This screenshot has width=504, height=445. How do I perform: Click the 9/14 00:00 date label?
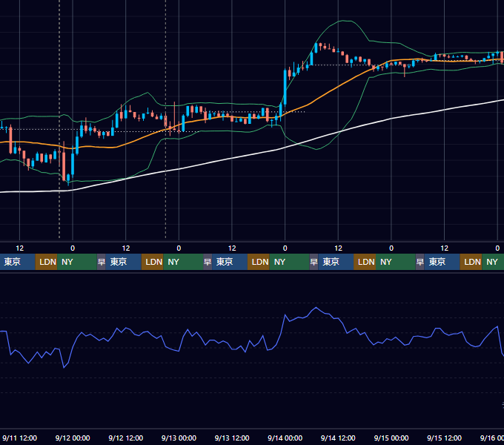285,438
